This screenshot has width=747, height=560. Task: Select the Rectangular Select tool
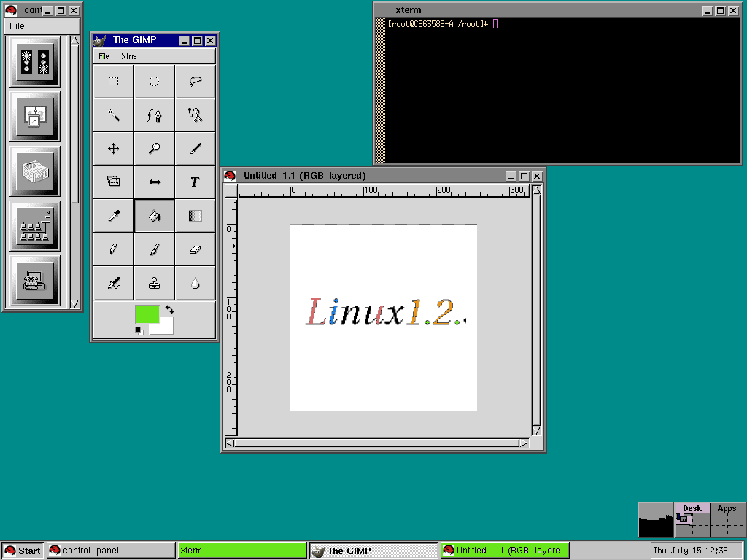[114, 82]
